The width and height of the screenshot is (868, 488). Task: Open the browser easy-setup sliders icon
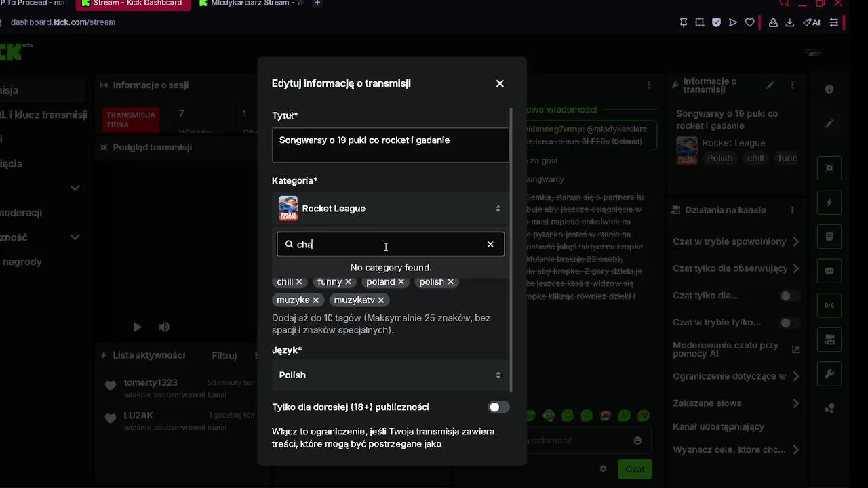[834, 22]
